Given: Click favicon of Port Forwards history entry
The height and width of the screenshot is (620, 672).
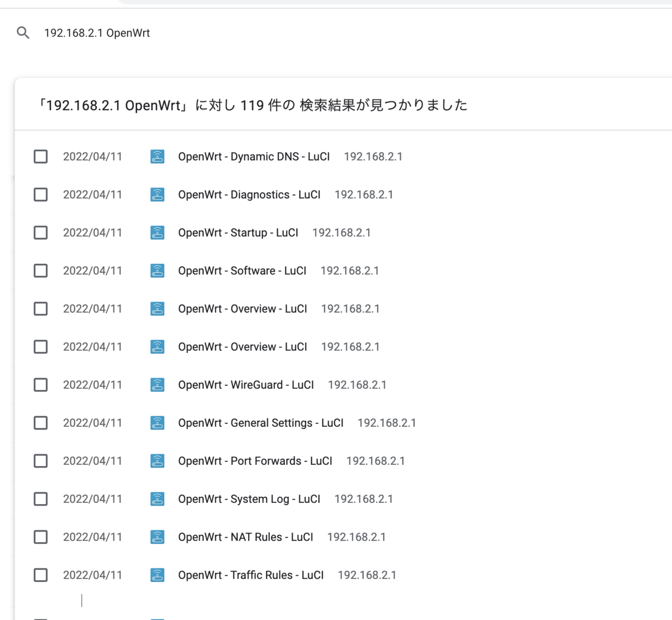Looking at the screenshot, I should coord(157,461).
